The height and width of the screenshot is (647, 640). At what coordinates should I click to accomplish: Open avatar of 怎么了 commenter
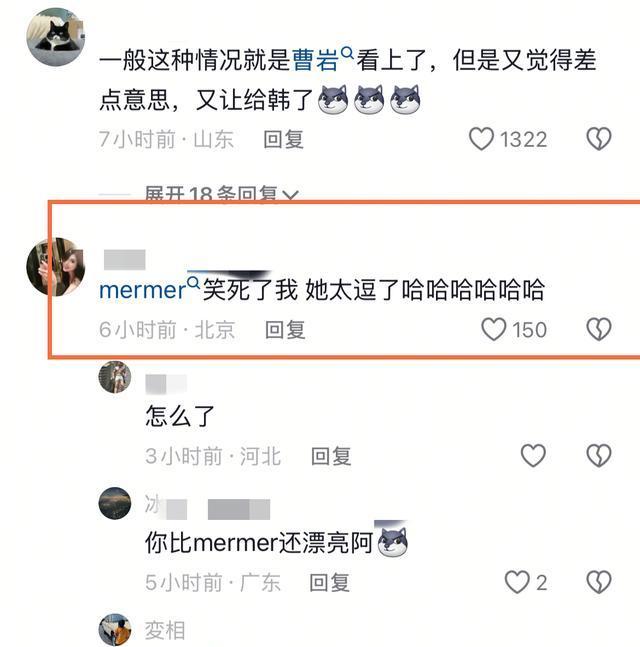(115, 377)
